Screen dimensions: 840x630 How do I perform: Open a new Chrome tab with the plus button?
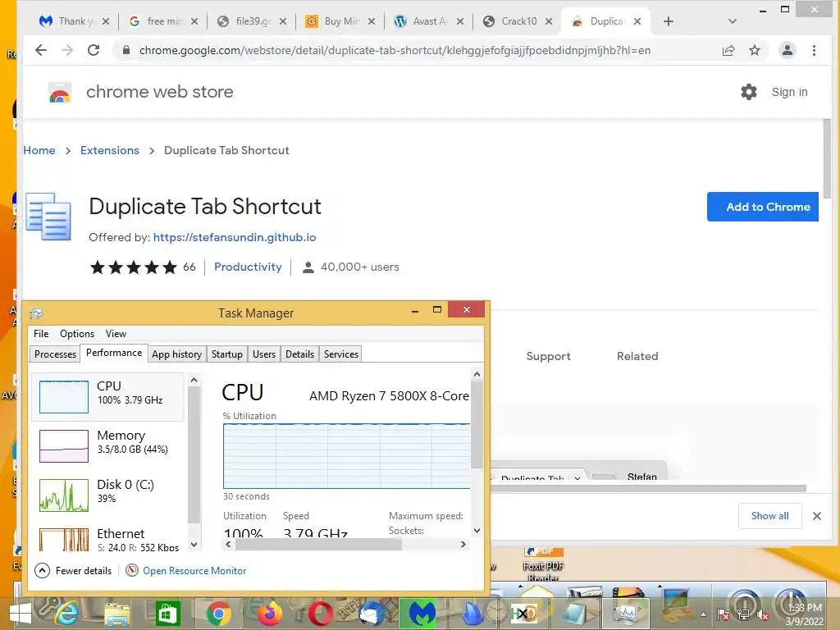[x=668, y=21]
